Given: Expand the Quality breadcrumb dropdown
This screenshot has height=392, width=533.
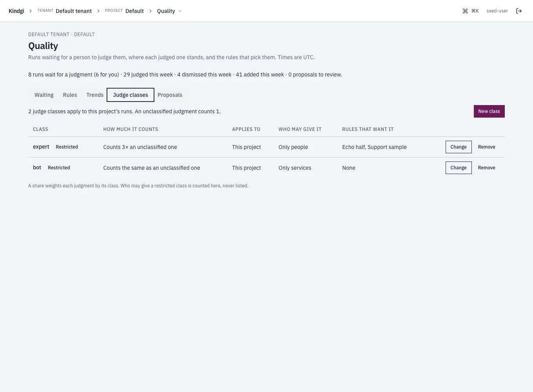Looking at the screenshot, I should (169, 11).
